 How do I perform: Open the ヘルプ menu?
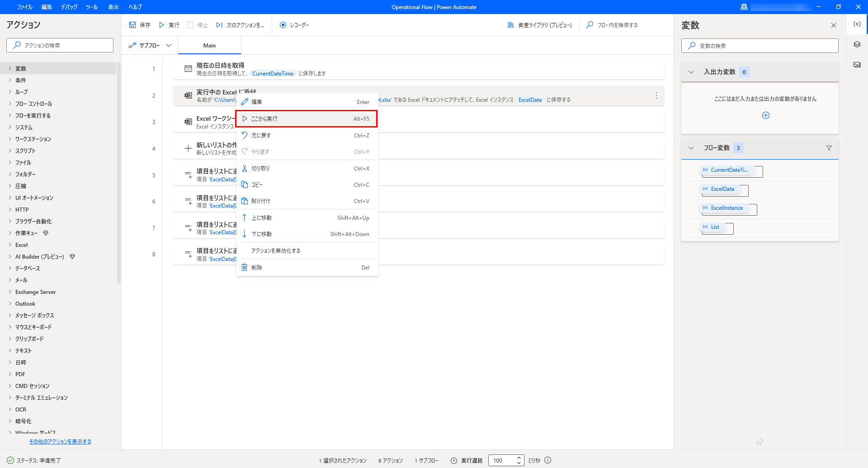pos(135,7)
